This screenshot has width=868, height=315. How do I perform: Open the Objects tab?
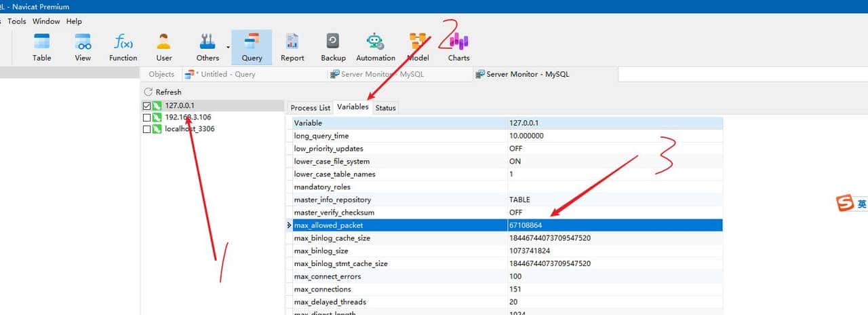click(x=161, y=74)
